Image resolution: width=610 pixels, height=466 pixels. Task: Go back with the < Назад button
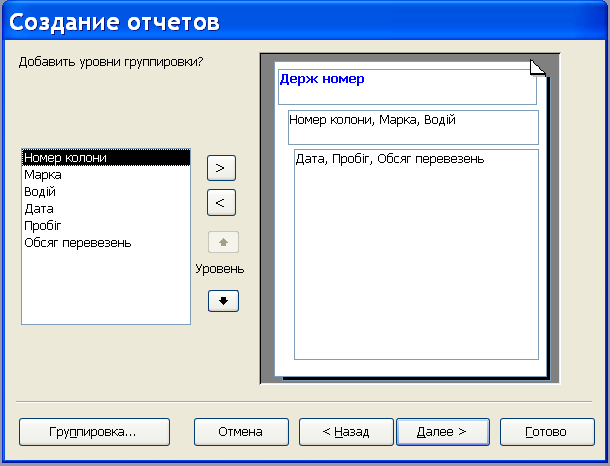[346, 432]
